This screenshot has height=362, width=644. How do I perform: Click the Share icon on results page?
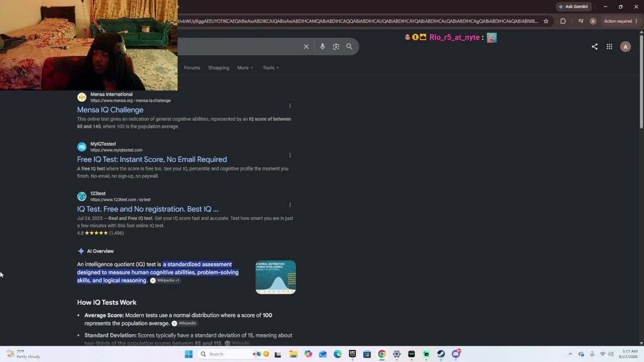(x=595, y=47)
